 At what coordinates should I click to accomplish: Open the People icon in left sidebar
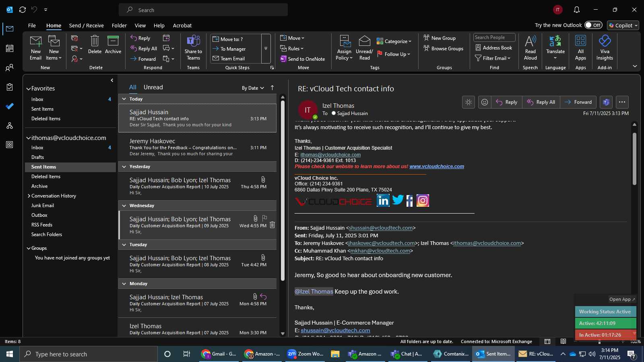[10, 68]
